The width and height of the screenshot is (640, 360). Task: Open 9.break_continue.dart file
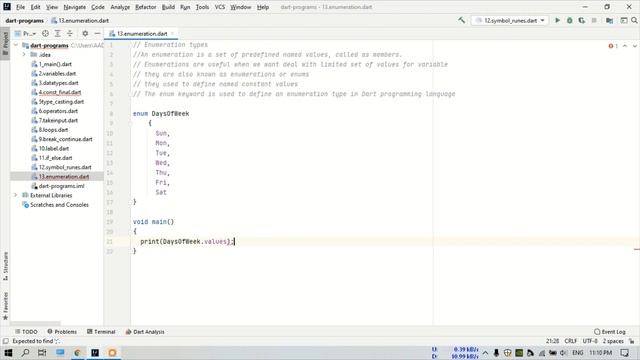[65, 139]
